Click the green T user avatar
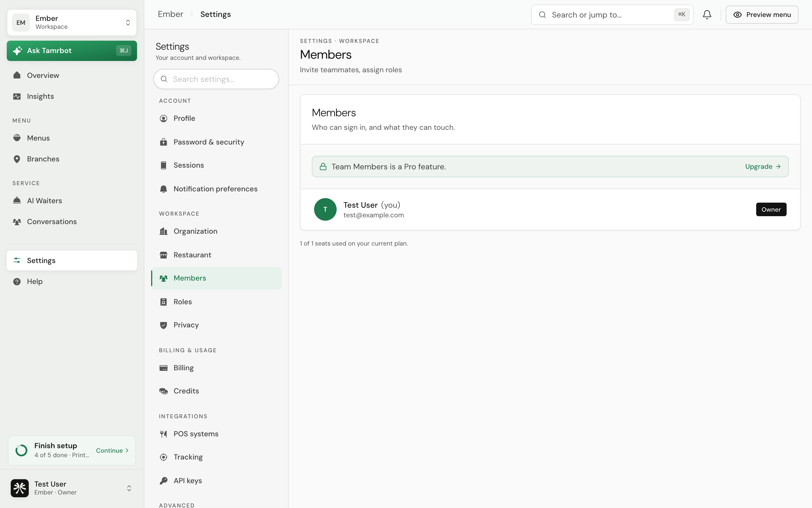 click(325, 209)
